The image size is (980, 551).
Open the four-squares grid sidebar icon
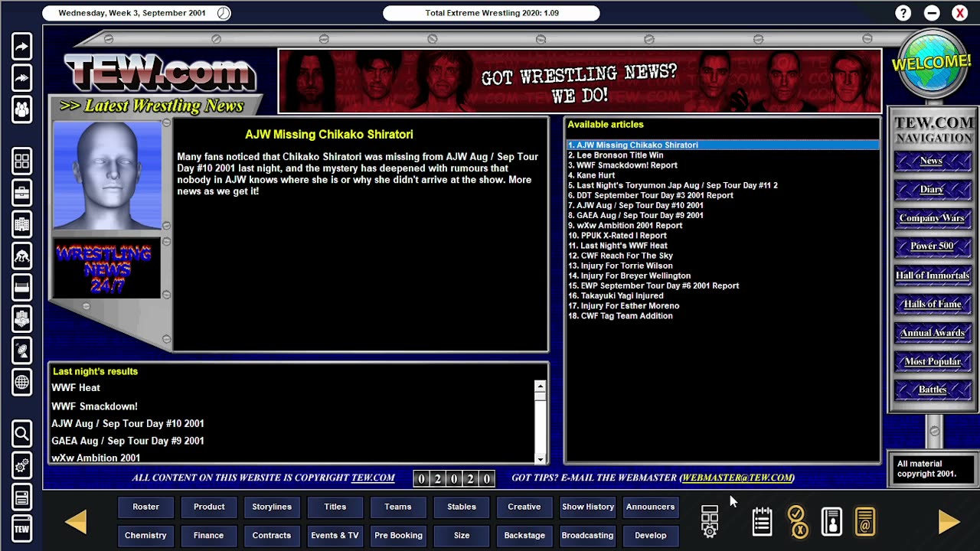(x=21, y=161)
